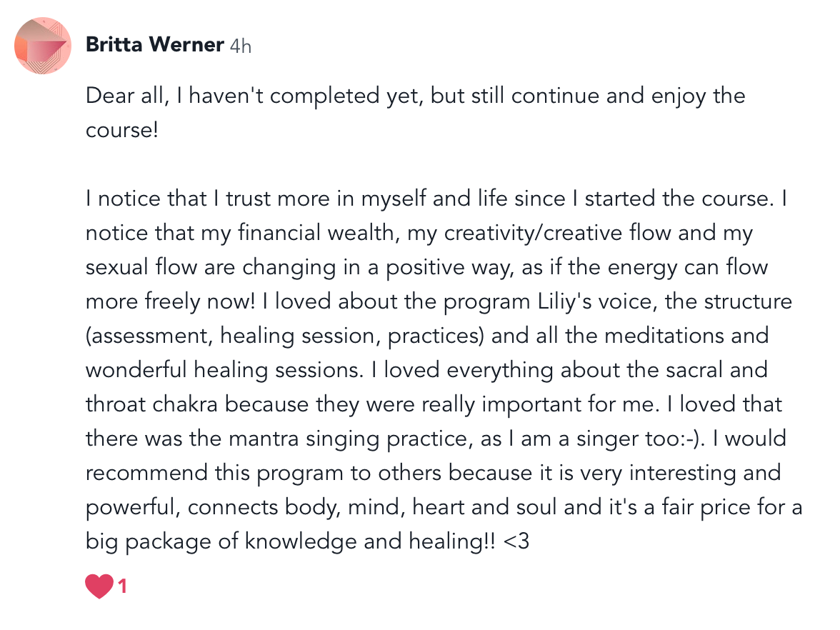Click Britta Werner's profile avatar

pyautogui.click(x=43, y=45)
